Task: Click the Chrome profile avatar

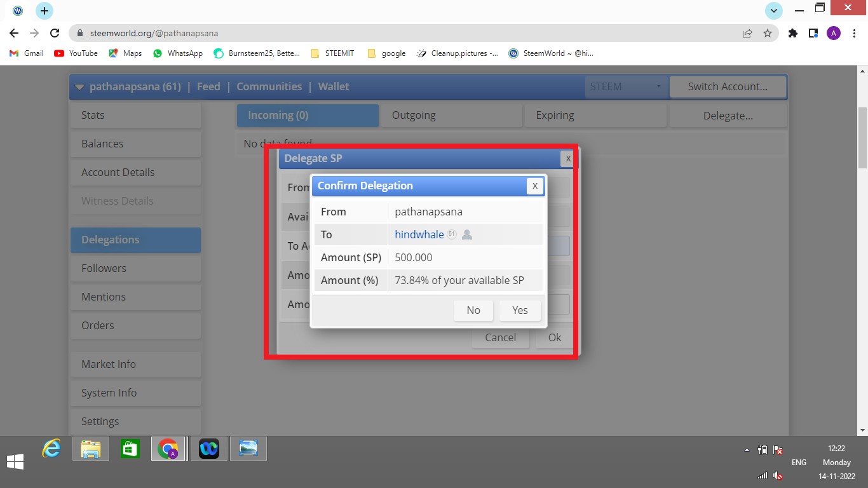Action: (834, 32)
